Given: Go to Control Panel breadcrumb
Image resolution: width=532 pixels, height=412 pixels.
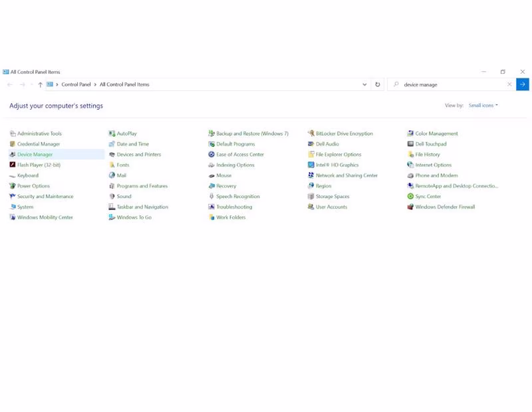Looking at the screenshot, I should click(76, 85).
